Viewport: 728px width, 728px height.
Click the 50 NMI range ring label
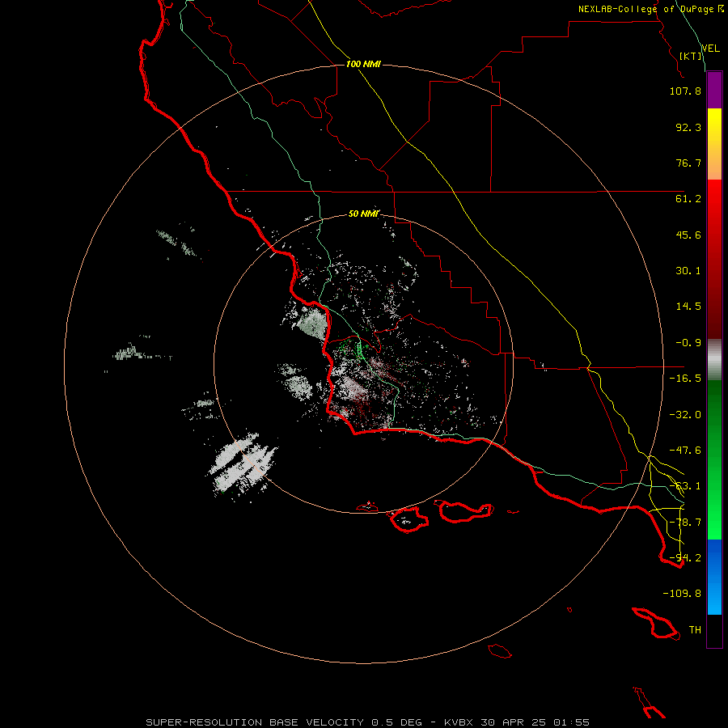tap(363, 214)
